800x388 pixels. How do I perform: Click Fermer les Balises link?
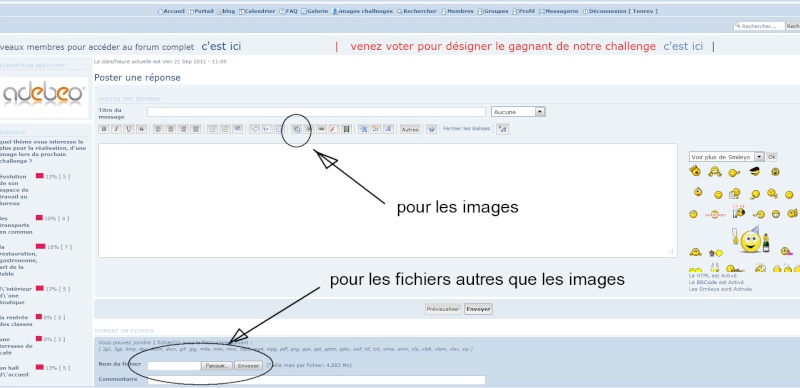pos(467,129)
